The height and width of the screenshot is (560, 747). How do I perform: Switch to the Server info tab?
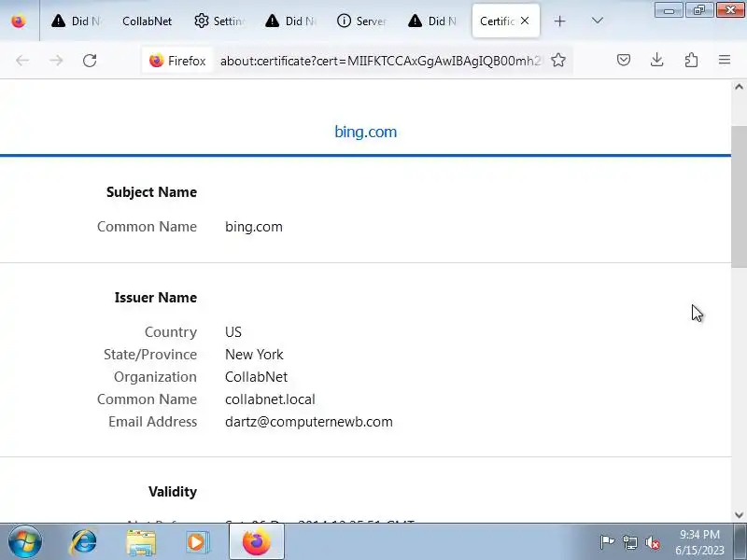pos(361,21)
